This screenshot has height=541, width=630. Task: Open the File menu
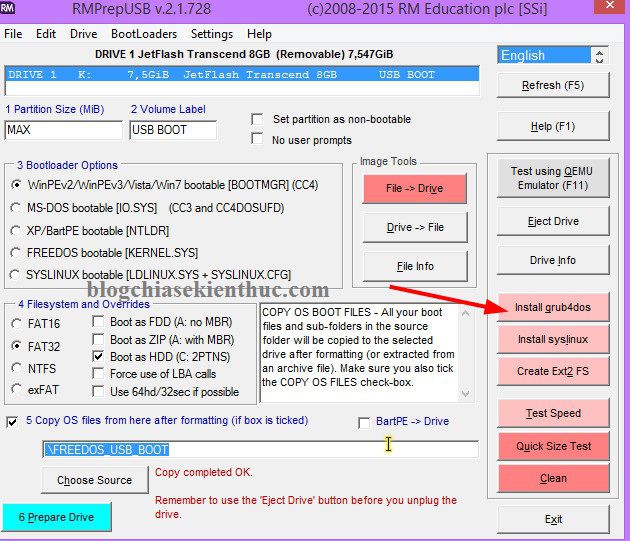[13, 34]
